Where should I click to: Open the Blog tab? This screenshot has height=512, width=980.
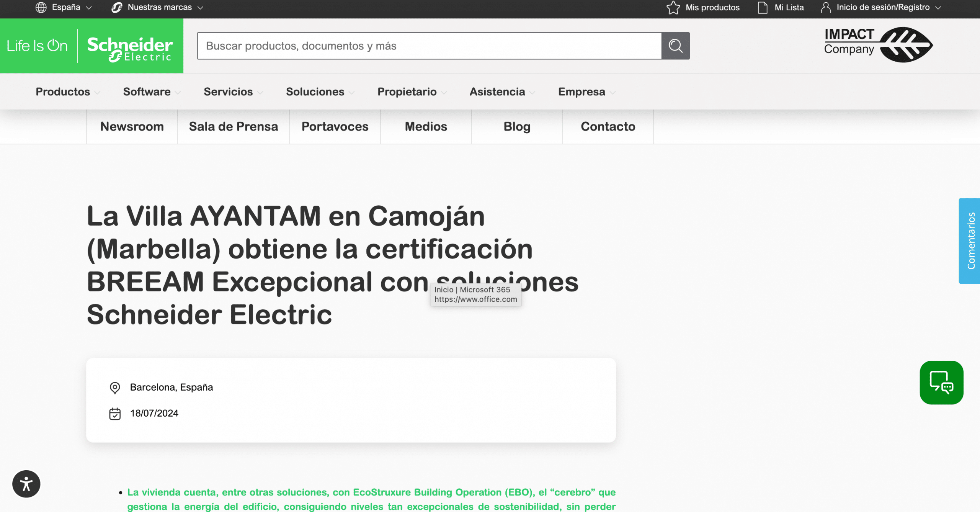pos(516,126)
